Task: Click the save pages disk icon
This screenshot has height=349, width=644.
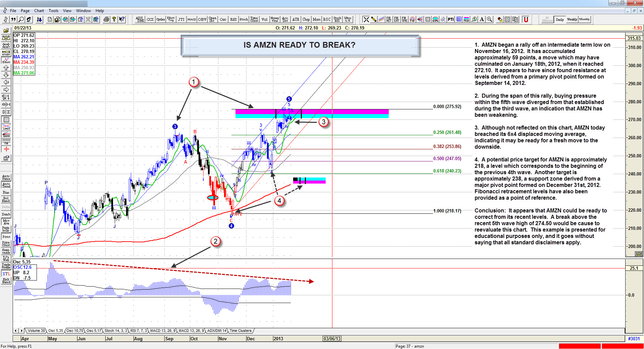Action: tap(57, 19)
